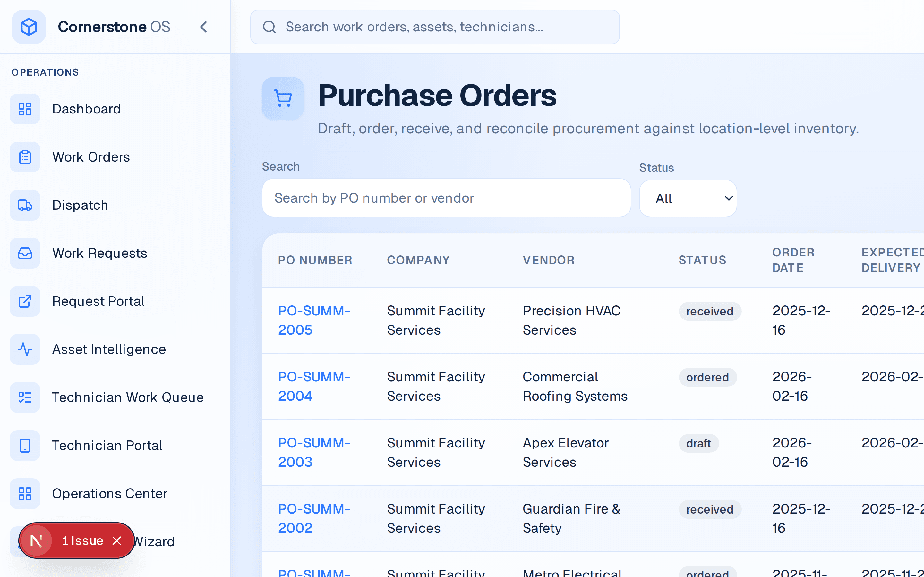Click the Cornerstone OS cube logo
The width and height of the screenshot is (924, 577).
[x=29, y=27]
